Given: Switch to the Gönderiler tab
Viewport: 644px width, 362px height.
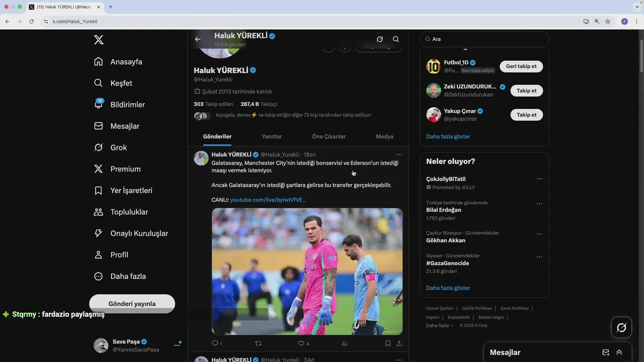Looking at the screenshot, I should (x=217, y=136).
